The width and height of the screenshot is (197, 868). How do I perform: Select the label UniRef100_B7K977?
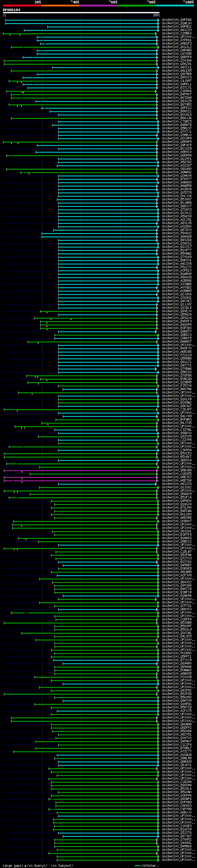click(x=177, y=179)
